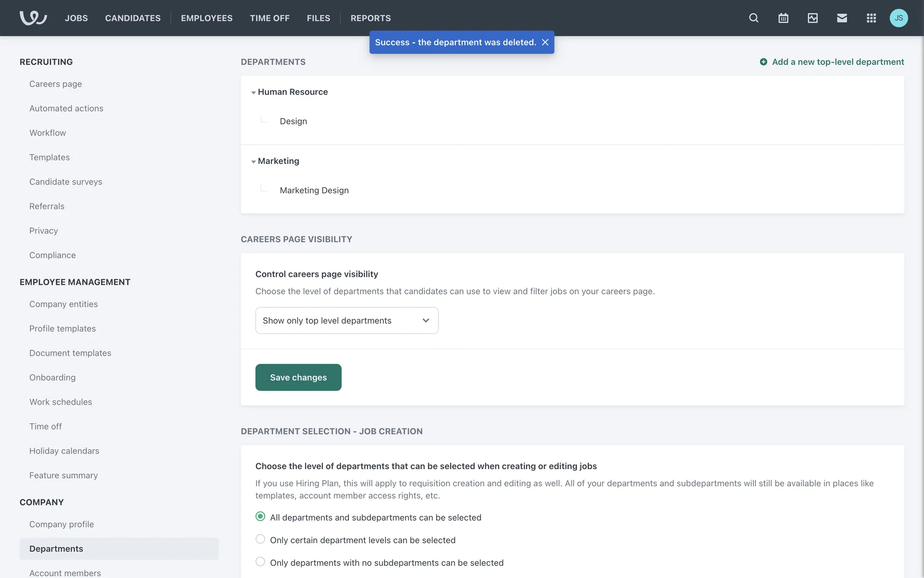
Task: Select the Marketing Design subdepartment
Action: pos(314,190)
